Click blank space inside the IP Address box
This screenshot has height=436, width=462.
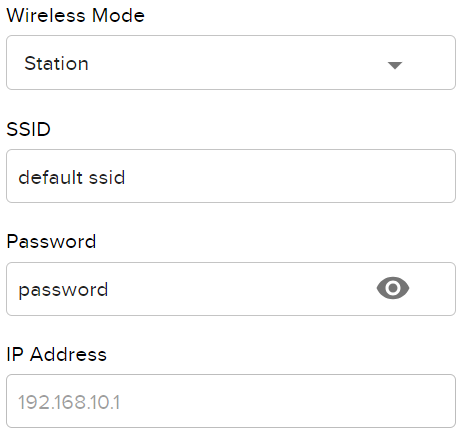[287, 401]
